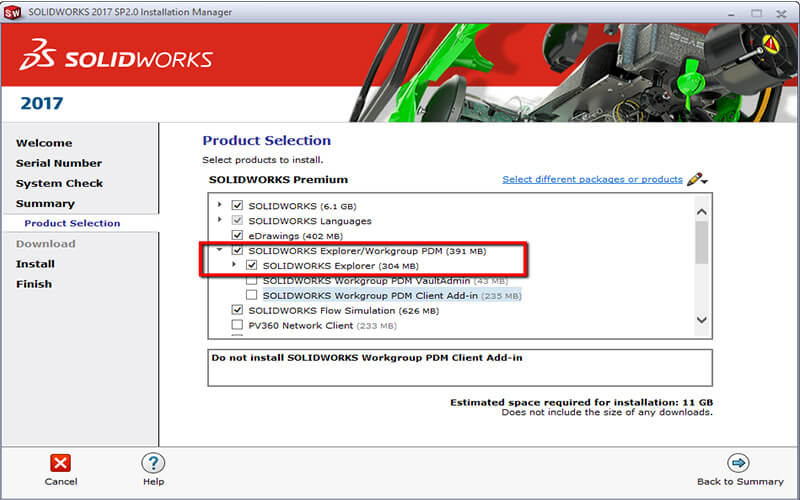
Task: Select SOLIDWORKS Workgroup PDM Client Add-in text
Action: 392,296
